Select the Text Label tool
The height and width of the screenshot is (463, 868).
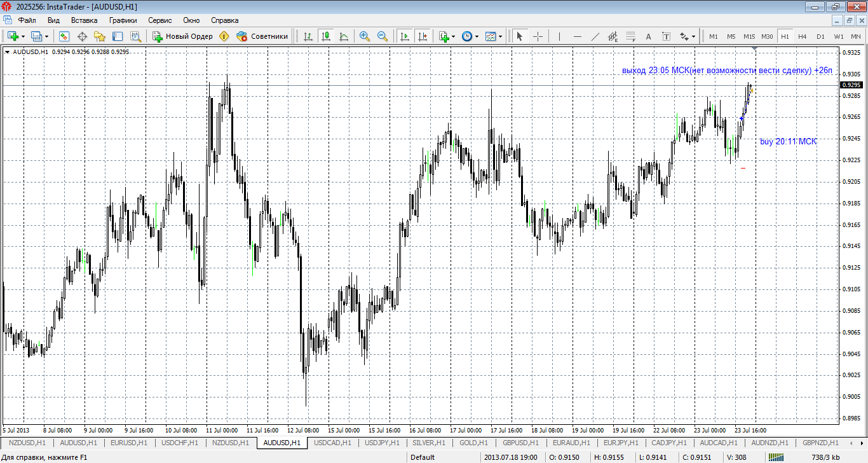pyautogui.click(x=666, y=36)
